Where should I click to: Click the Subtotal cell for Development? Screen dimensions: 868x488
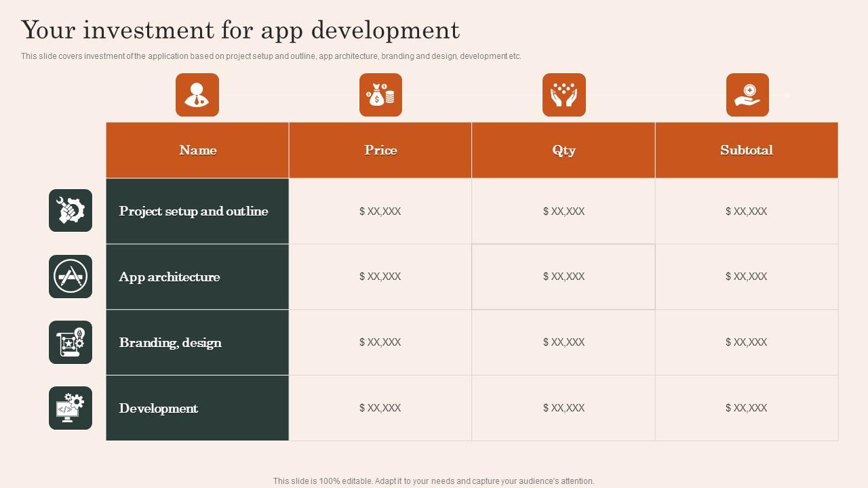(747, 408)
